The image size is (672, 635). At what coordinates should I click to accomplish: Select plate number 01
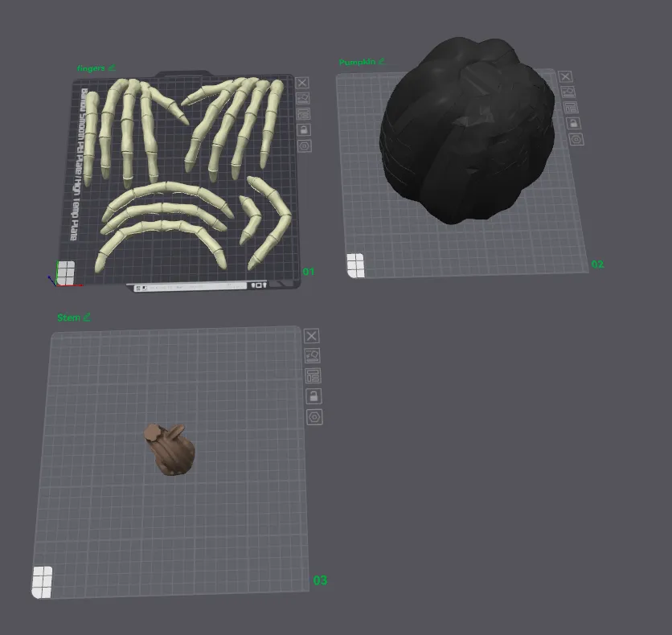coord(308,272)
